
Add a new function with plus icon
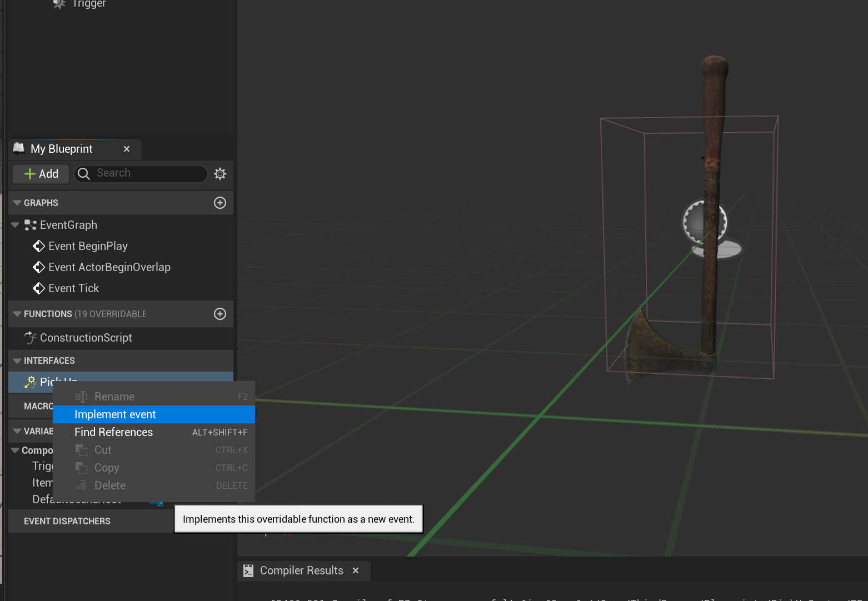tap(220, 314)
